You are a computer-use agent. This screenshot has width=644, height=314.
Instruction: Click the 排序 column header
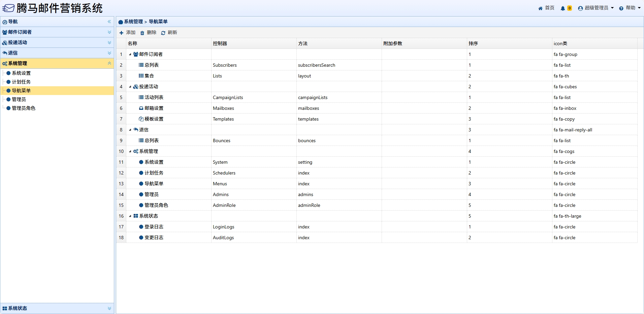pyautogui.click(x=473, y=43)
